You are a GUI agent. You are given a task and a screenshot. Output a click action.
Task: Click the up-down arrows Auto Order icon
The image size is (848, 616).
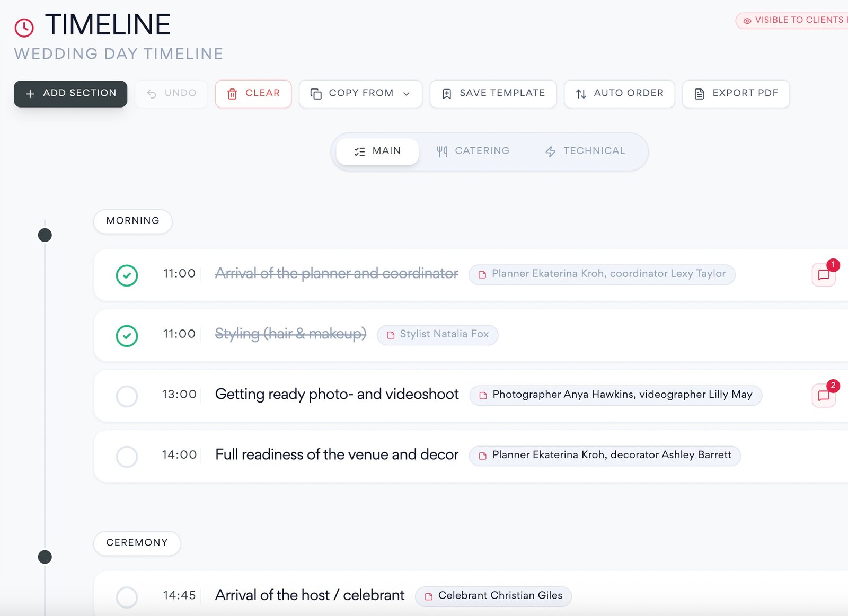(x=581, y=94)
